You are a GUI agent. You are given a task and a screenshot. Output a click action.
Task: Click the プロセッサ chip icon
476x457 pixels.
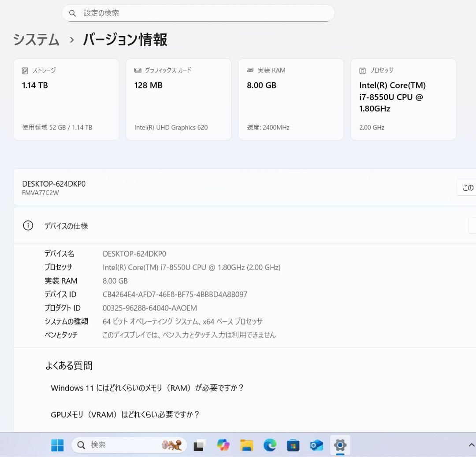point(362,70)
